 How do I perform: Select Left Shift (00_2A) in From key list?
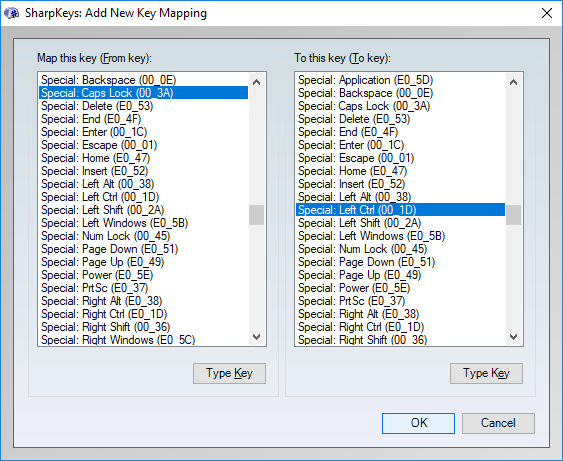(143, 210)
